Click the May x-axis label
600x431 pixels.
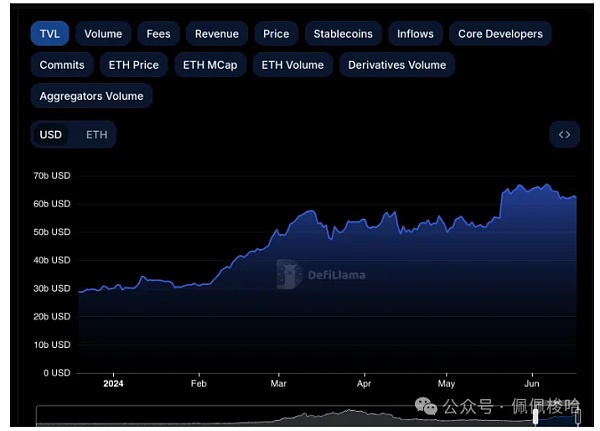pos(446,384)
